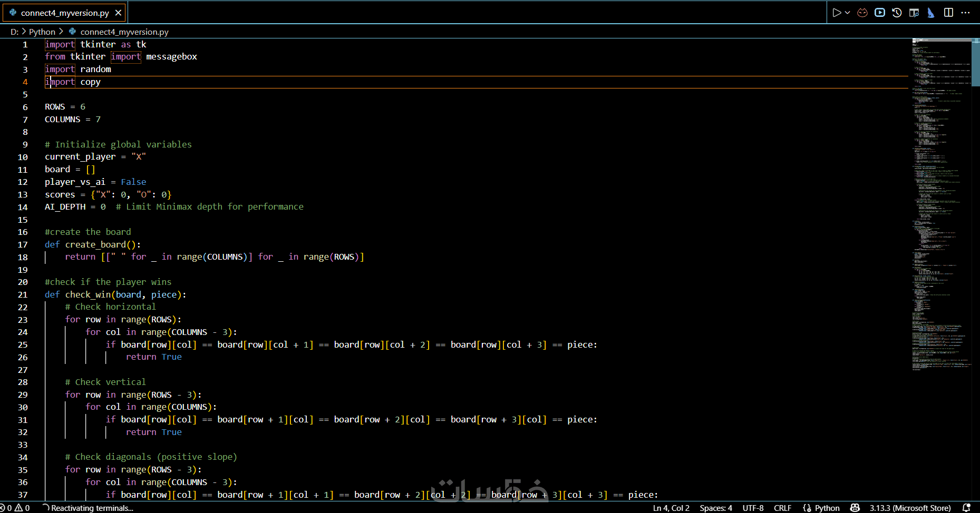Click the '# Check horizontal' comment
This screenshot has width=980, height=513.
(111, 307)
